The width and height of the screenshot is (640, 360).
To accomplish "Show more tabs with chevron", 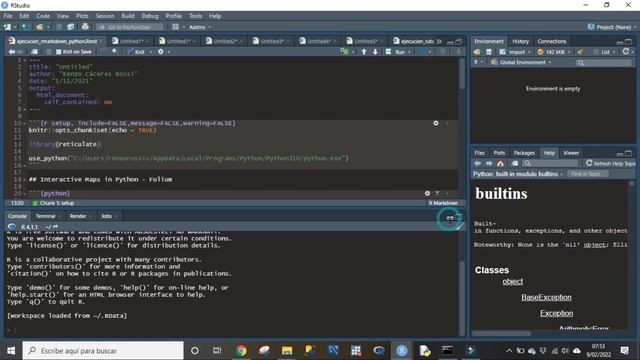I will (x=439, y=42).
